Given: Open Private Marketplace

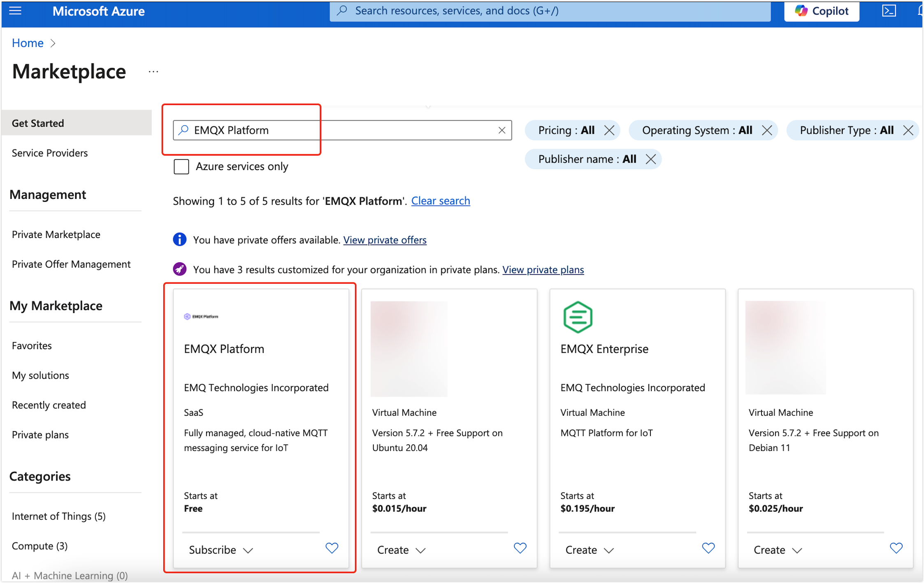Looking at the screenshot, I should coord(56,235).
